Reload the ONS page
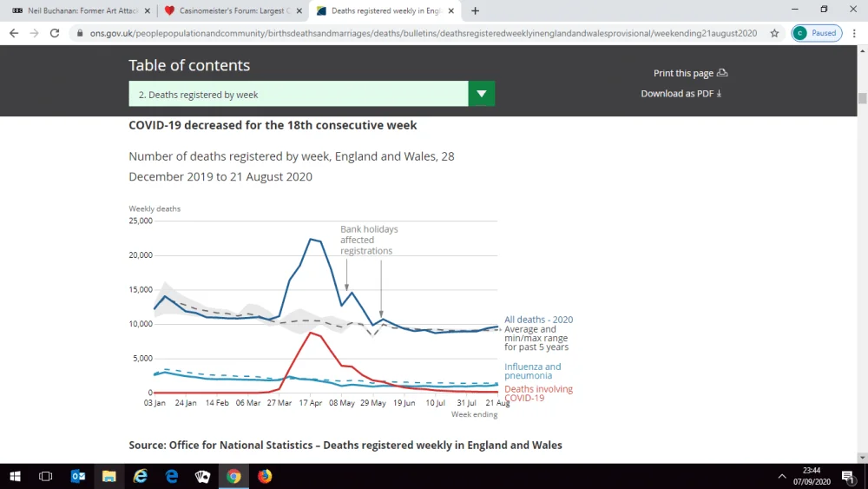This screenshot has width=868, height=489. [x=54, y=33]
